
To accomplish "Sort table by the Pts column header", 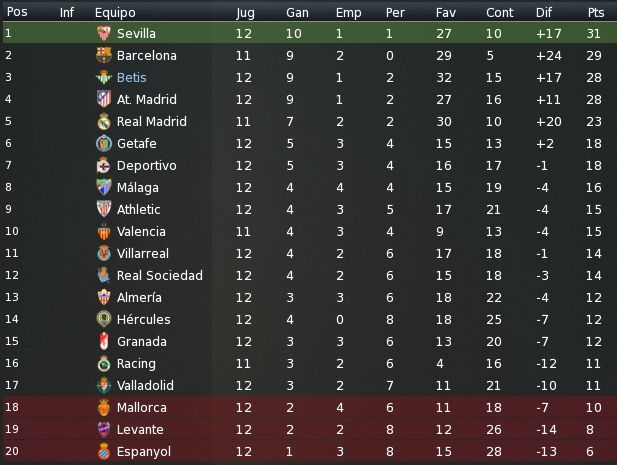I will click(596, 13).
